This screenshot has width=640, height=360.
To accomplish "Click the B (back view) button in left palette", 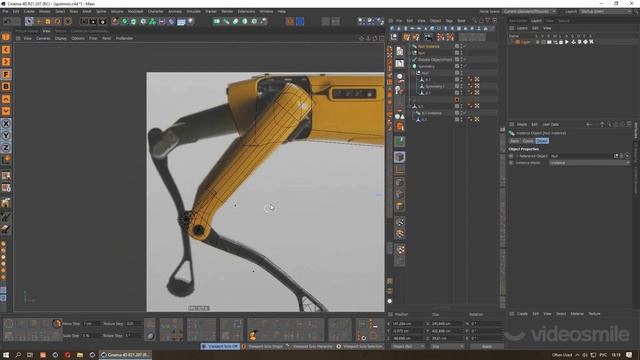I will (x=6, y=87).
